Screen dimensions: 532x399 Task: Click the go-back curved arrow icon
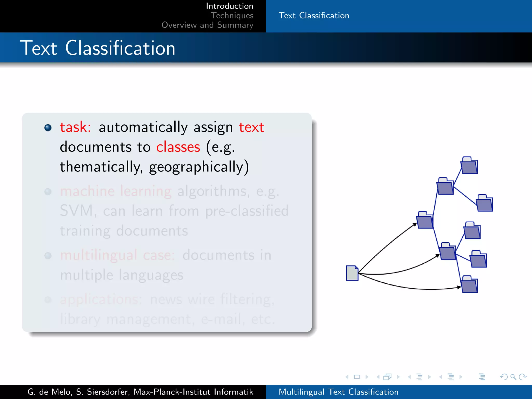coord(503,377)
